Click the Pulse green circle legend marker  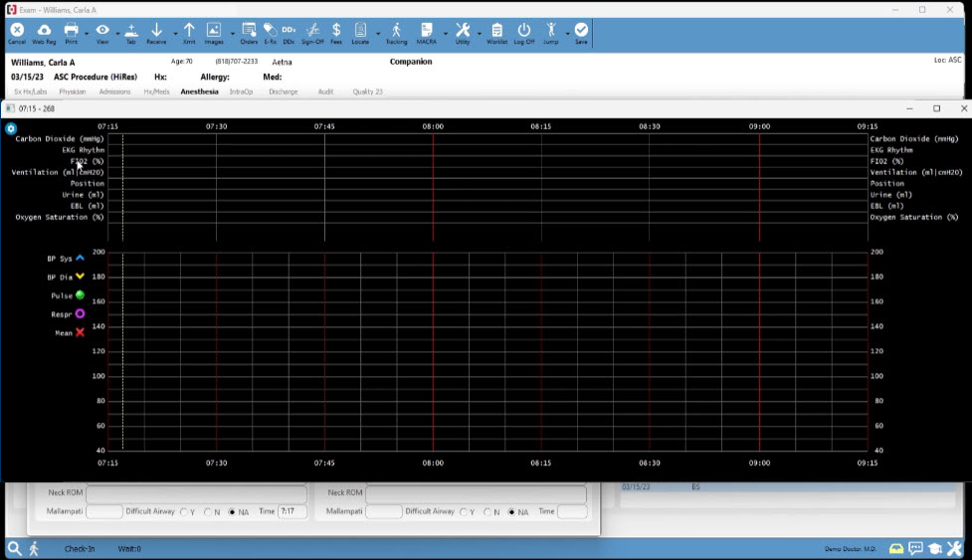[81, 295]
